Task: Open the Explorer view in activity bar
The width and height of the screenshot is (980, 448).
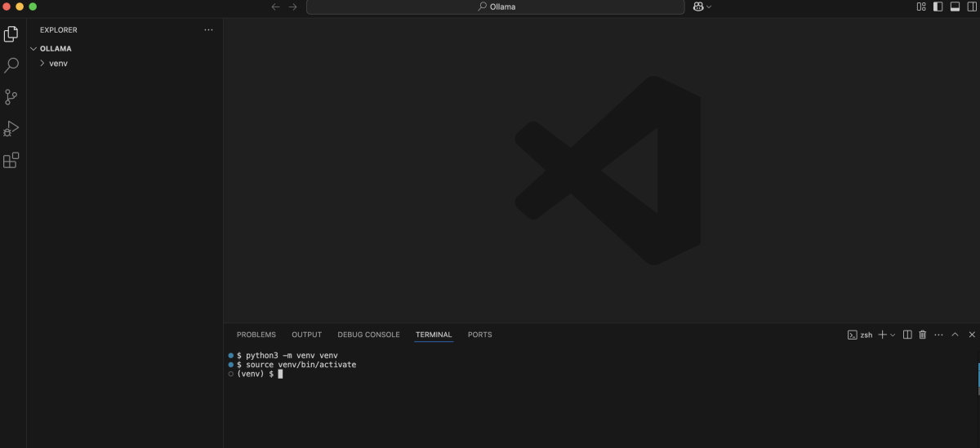Action: click(x=11, y=33)
